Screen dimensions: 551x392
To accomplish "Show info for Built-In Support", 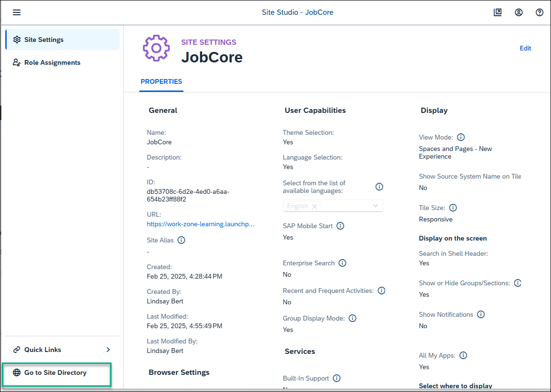I will point(337,378).
